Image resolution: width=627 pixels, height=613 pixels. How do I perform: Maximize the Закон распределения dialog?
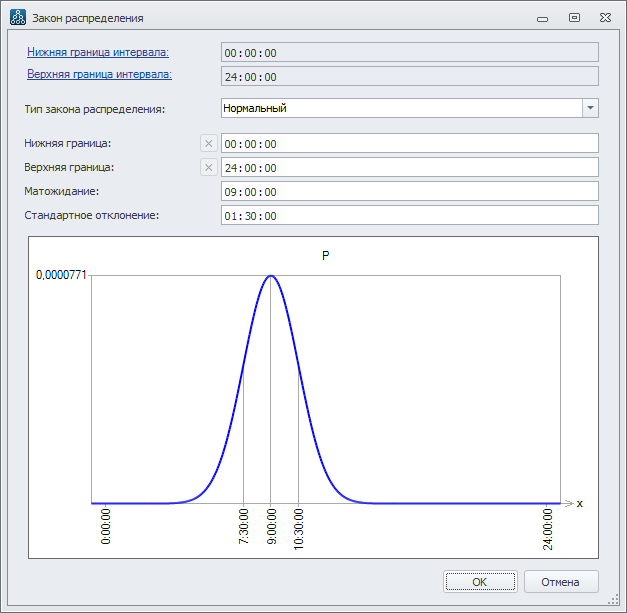pyautogui.click(x=574, y=18)
